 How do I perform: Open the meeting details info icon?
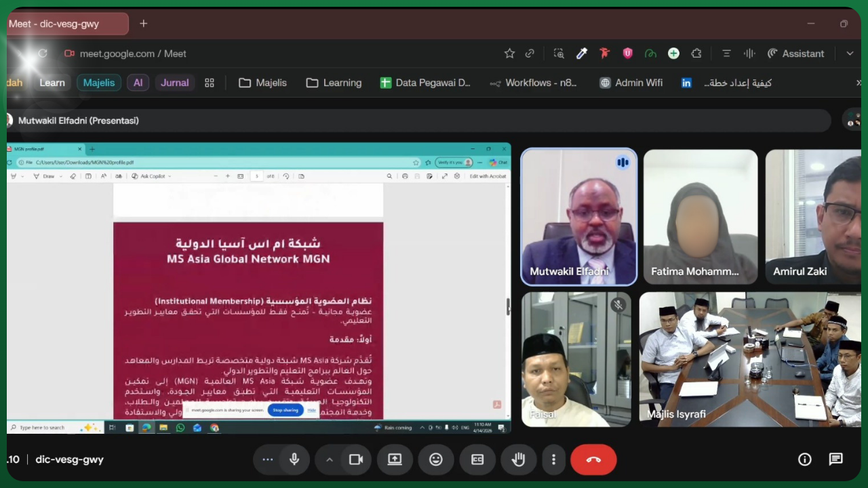(x=805, y=460)
